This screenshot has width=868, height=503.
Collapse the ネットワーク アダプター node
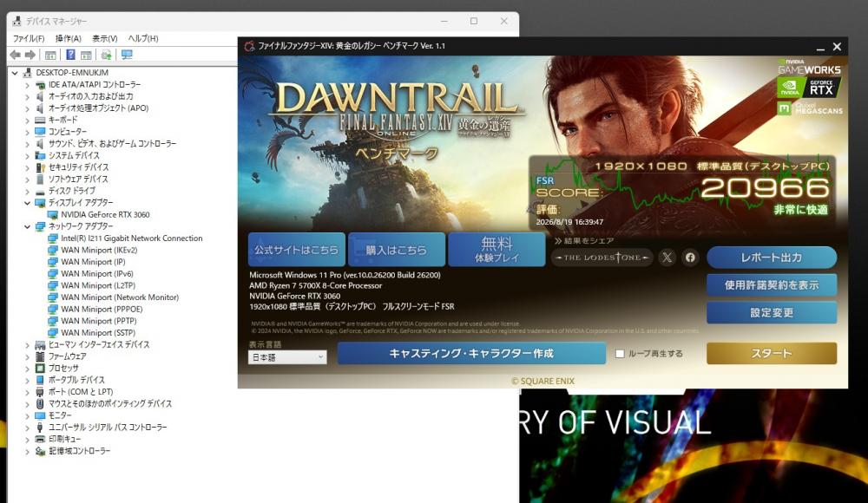coord(27,227)
